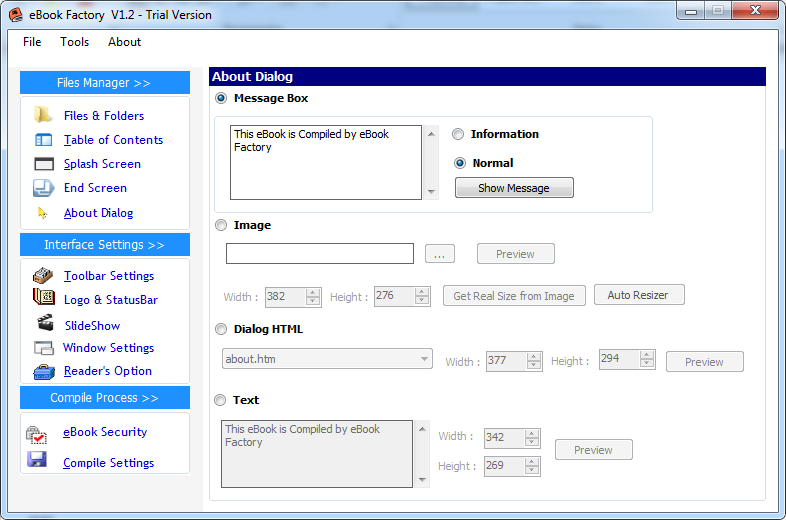Open Window Settings page

[108, 348]
